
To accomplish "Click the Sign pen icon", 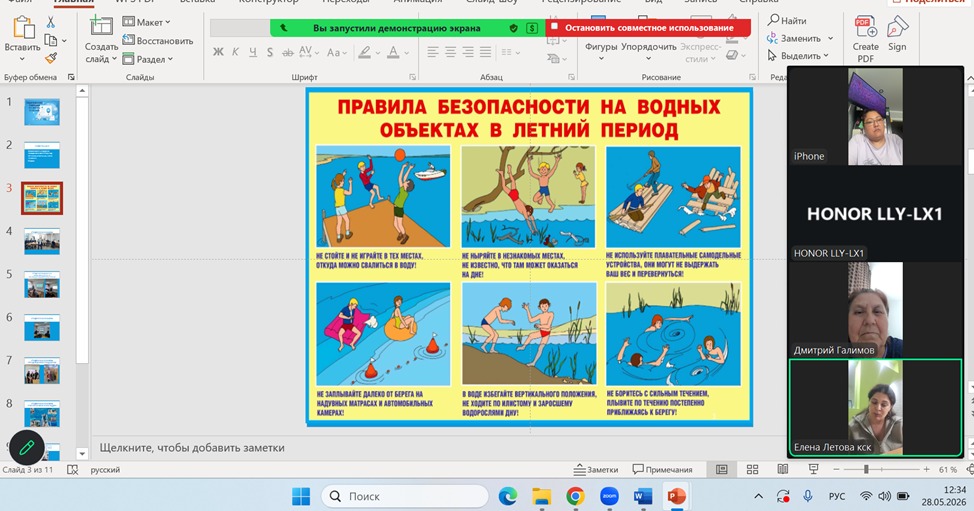I will 897,27.
